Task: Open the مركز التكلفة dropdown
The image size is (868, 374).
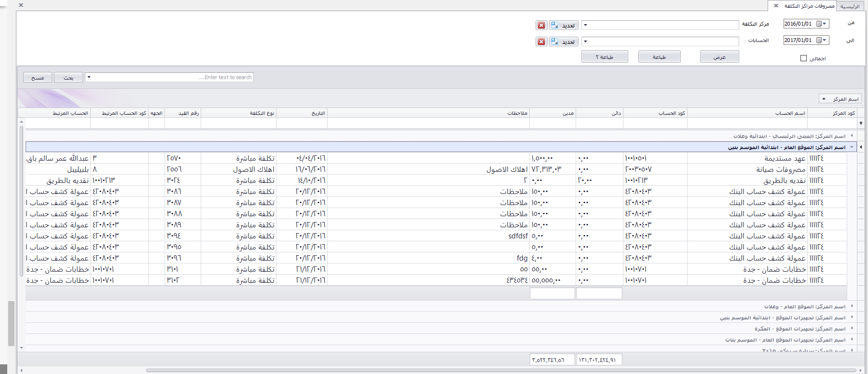Action: [x=585, y=25]
